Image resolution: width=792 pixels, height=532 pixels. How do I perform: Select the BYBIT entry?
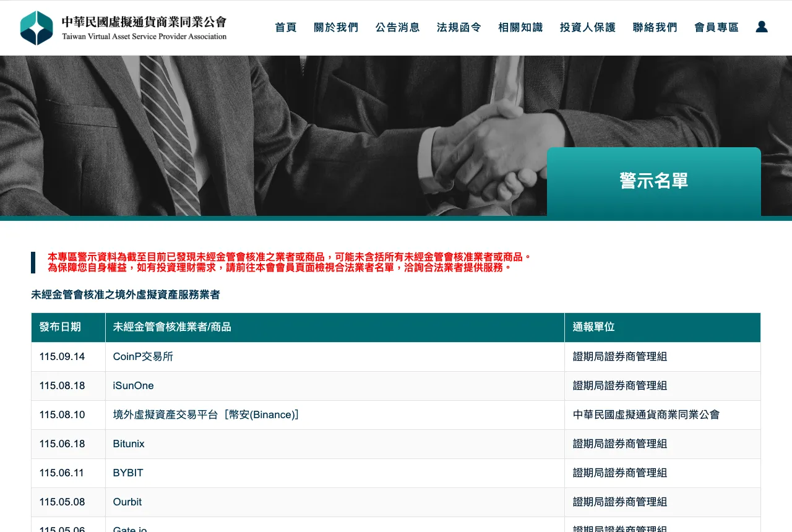[x=128, y=473]
